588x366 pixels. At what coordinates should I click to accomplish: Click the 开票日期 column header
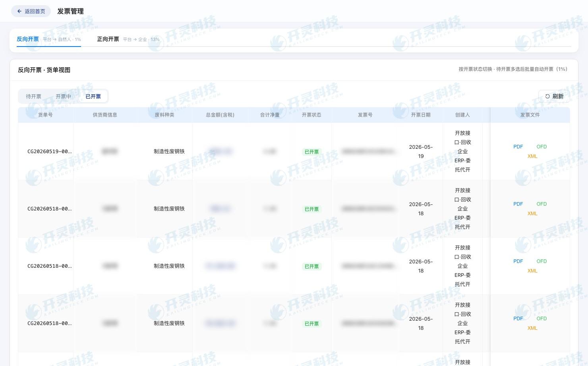pos(421,115)
